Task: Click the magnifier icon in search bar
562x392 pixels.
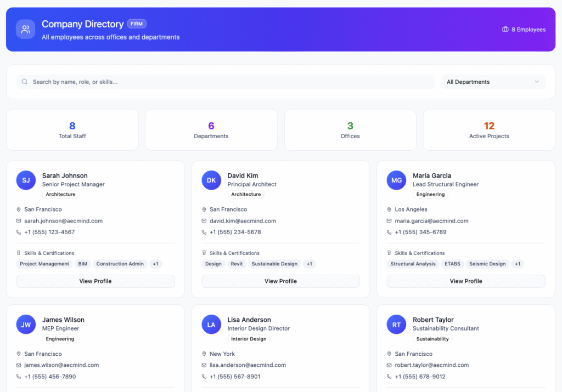Action: click(25, 82)
